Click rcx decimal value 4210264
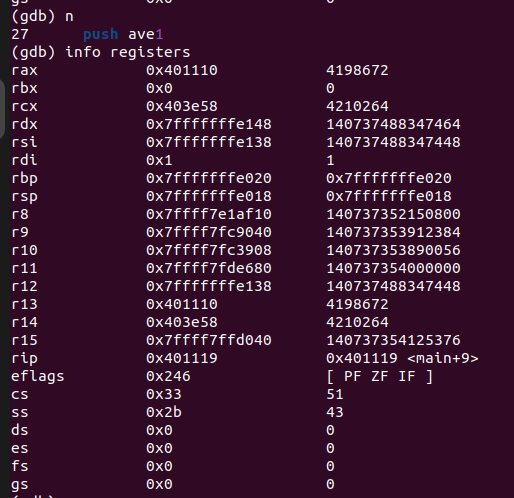 357,106
